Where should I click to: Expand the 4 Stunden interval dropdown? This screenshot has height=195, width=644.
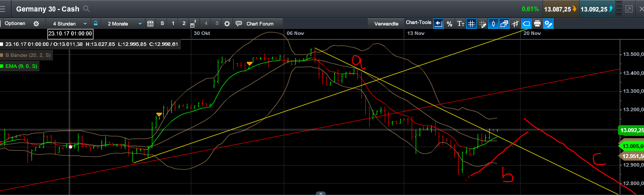click(x=85, y=23)
